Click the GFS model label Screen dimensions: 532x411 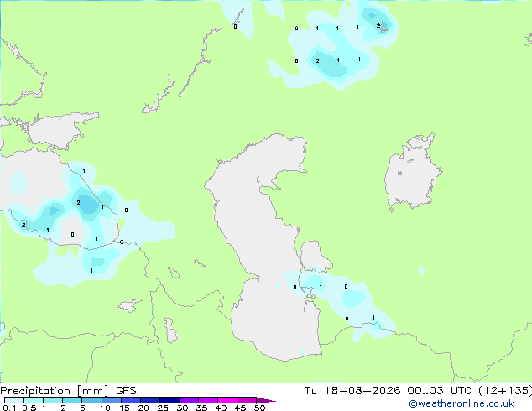coord(126,391)
